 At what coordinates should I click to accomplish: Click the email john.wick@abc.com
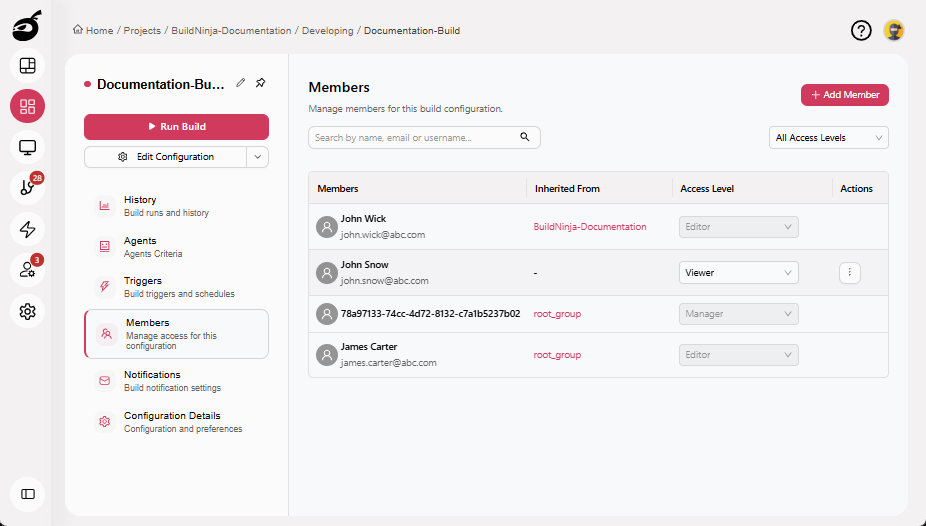point(383,235)
